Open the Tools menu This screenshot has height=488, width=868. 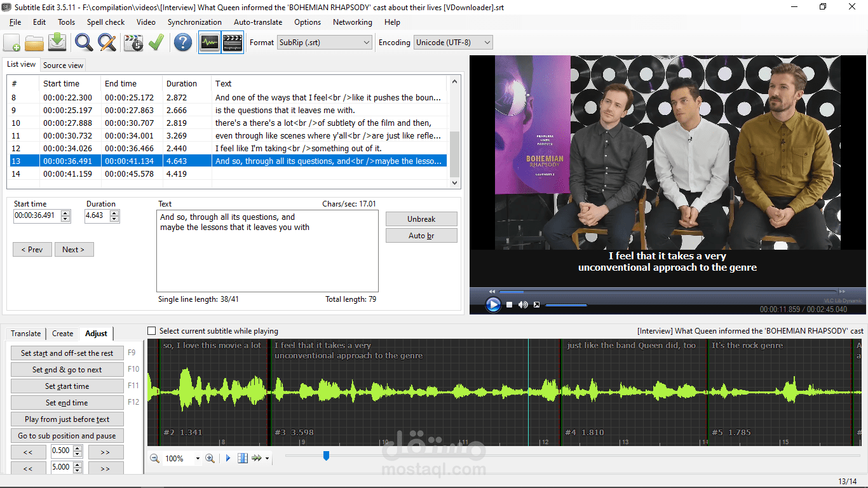point(66,22)
